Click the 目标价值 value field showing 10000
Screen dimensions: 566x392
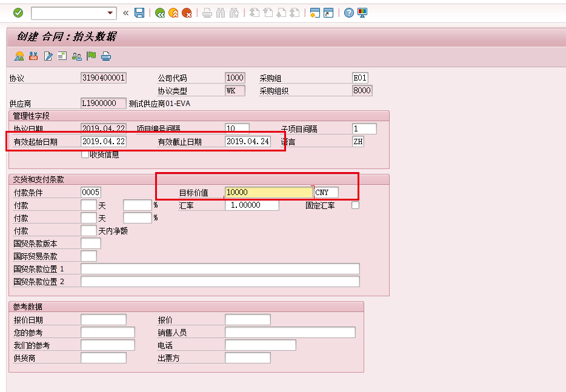tap(267, 191)
